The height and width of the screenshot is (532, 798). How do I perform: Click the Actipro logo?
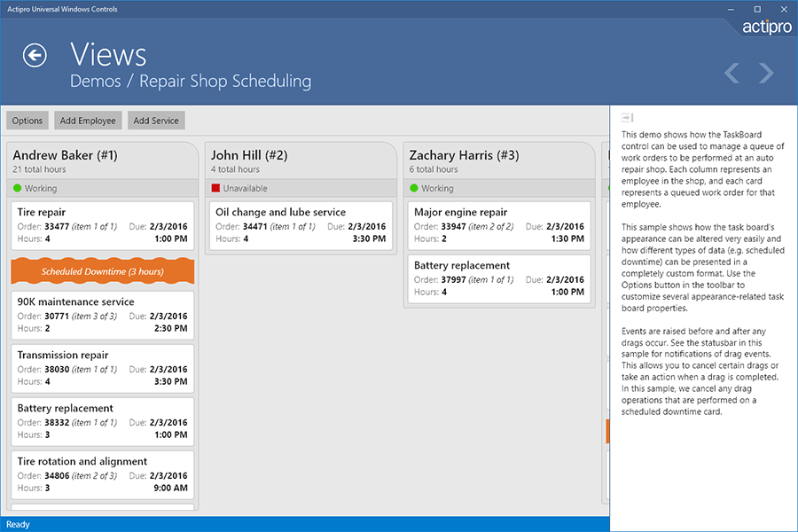tap(768, 27)
